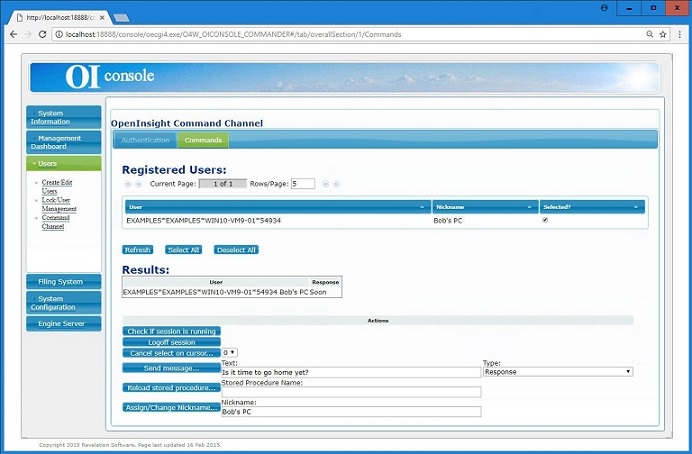Sort by User column arrow
This screenshot has height=454, width=692.
(422, 207)
